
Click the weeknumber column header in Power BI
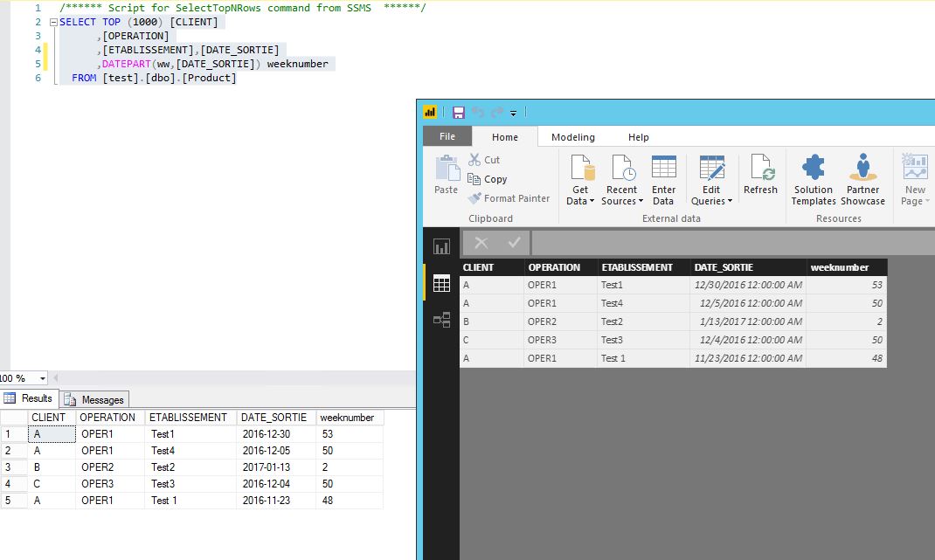(x=846, y=267)
